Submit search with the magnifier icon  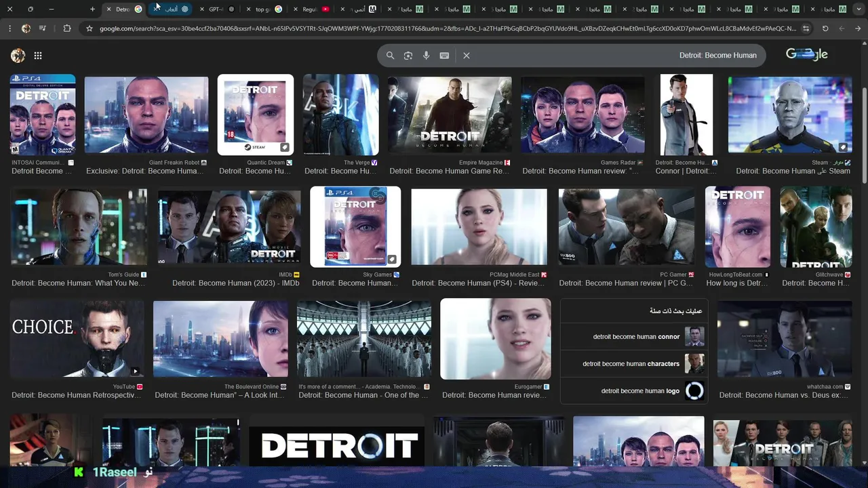click(390, 56)
